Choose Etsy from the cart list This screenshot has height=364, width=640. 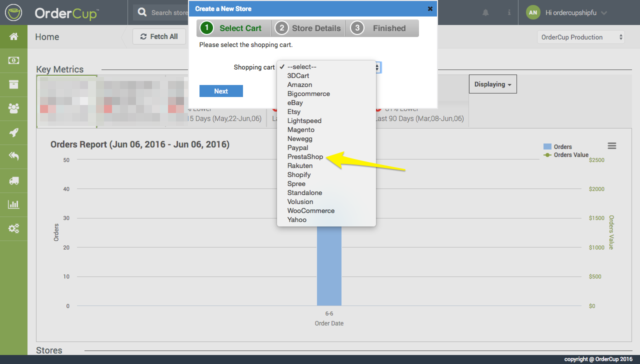click(x=326, y=111)
